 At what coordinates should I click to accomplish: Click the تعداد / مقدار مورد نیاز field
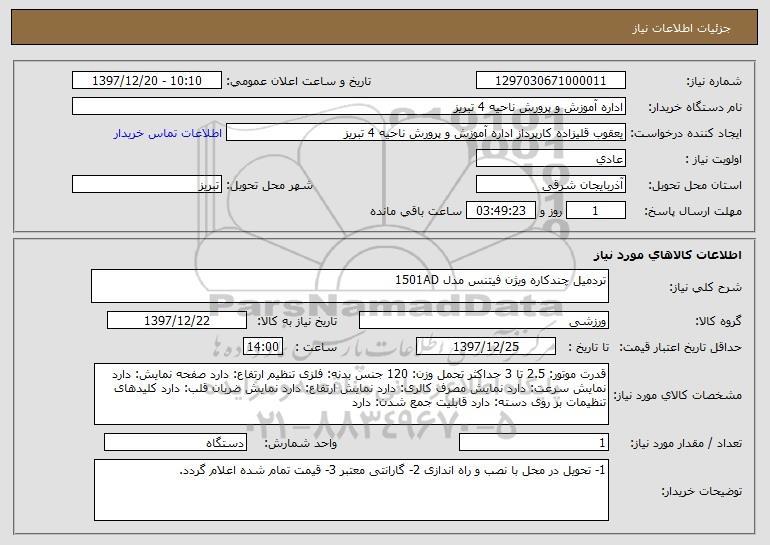pos(534,442)
